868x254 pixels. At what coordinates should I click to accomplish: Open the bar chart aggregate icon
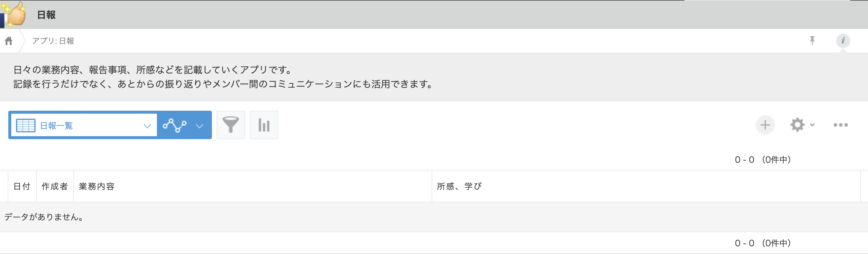pyautogui.click(x=264, y=125)
